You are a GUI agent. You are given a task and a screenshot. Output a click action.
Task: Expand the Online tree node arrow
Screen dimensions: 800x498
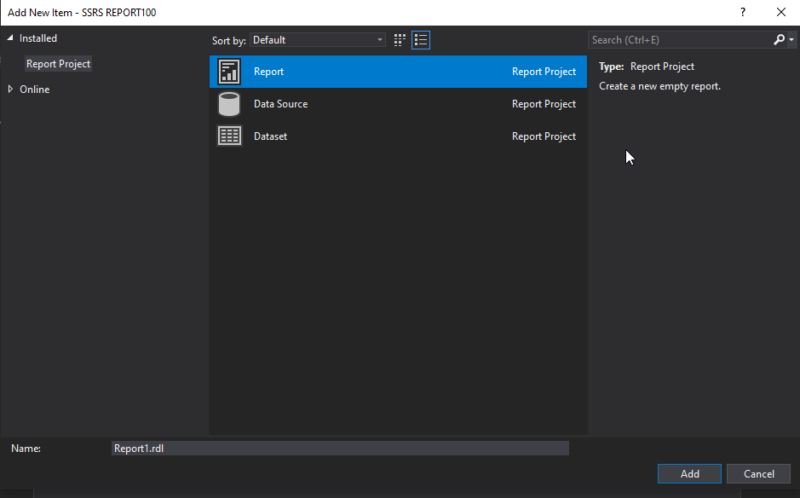click(11, 89)
